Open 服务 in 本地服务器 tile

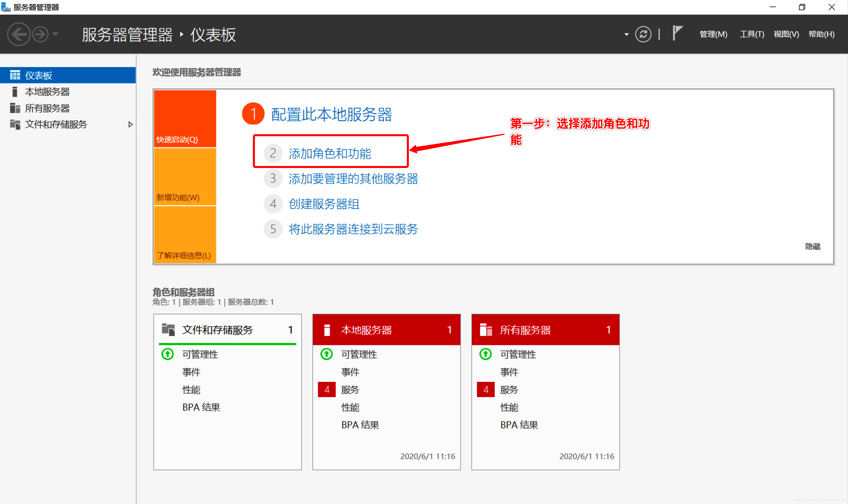click(x=350, y=389)
